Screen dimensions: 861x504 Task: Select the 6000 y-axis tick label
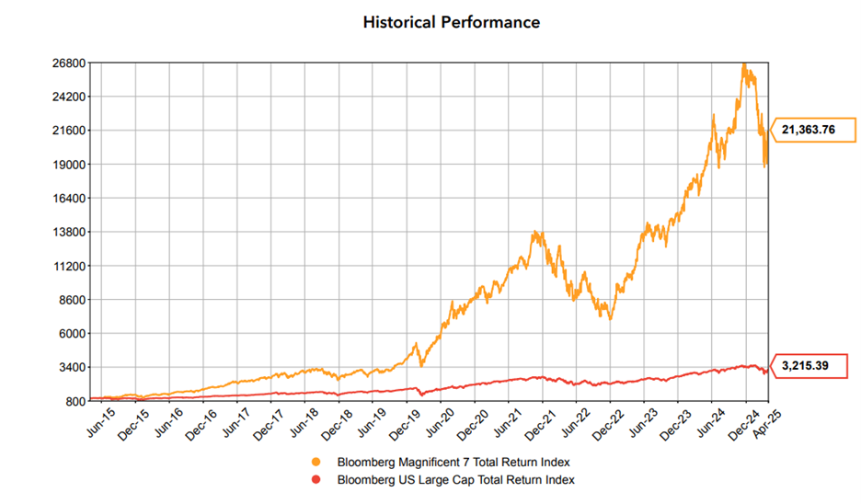click(x=74, y=334)
